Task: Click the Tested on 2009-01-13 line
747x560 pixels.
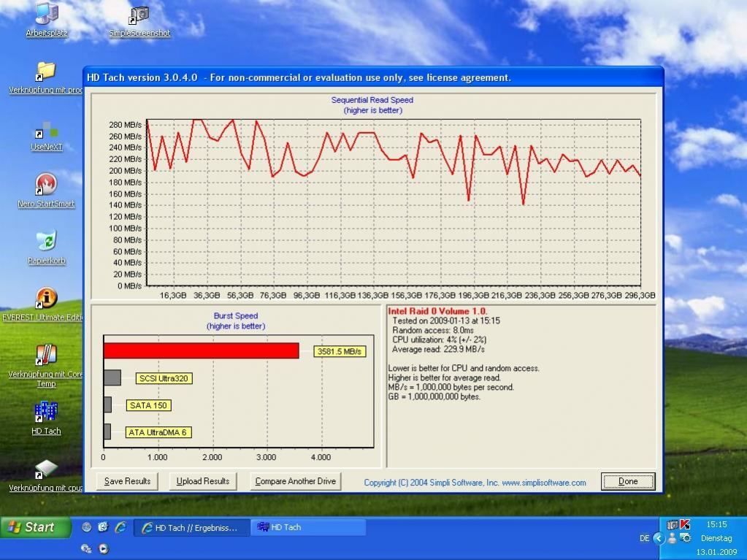Action: click(x=446, y=321)
